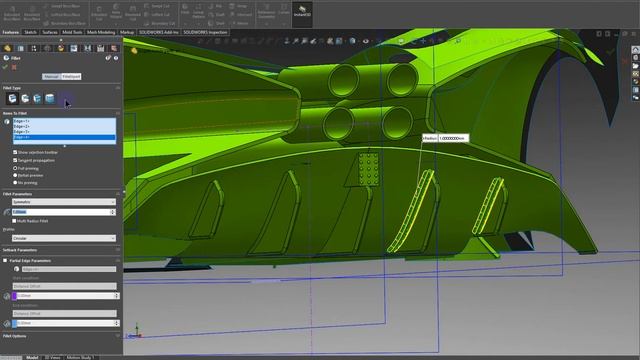Open the partial edge Edge selection dropdown
Image resolution: width=640 pixels, height=360 pixels.
click(x=69, y=269)
